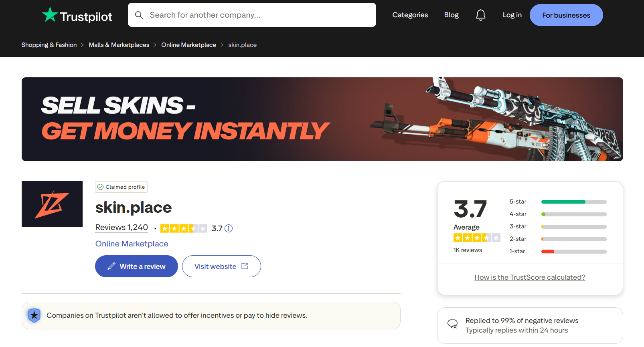Open the notifications bell
This screenshot has height=347, width=644.
(480, 15)
